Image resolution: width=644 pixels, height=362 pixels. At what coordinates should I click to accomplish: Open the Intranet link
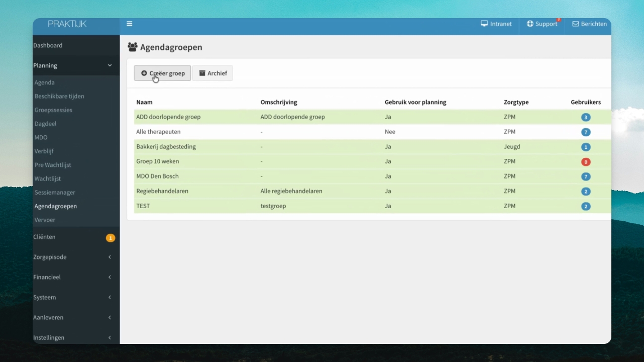coord(496,24)
